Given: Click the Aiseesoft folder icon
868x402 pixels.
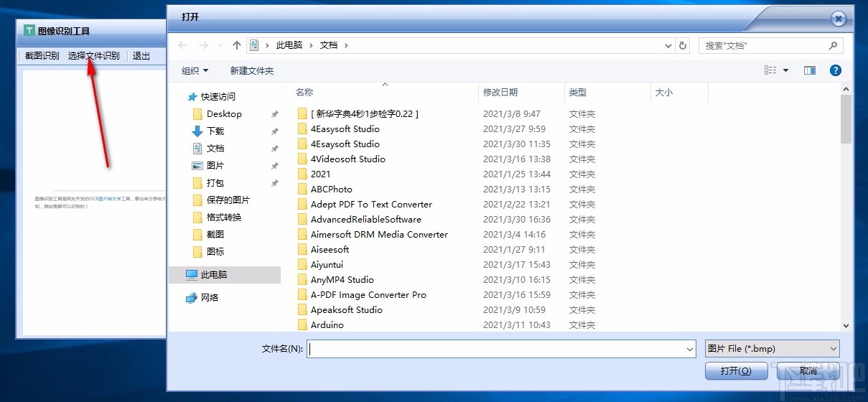Looking at the screenshot, I should pyautogui.click(x=302, y=250).
